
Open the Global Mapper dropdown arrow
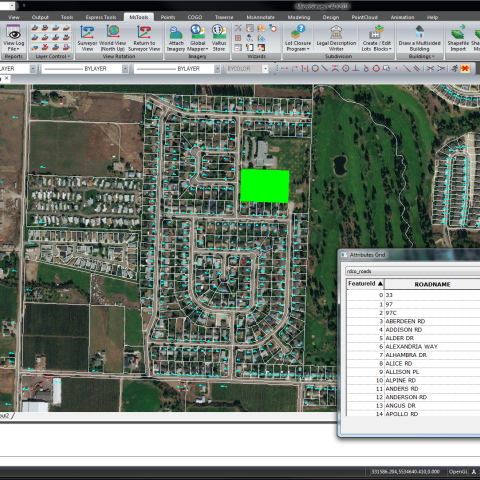pyautogui.click(x=207, y=49)
